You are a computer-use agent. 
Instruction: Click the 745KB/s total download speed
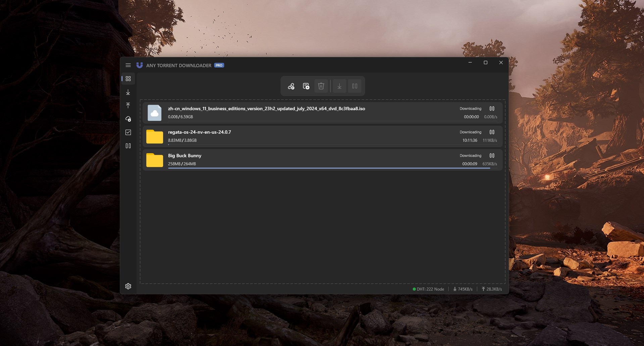click(463, 289)
